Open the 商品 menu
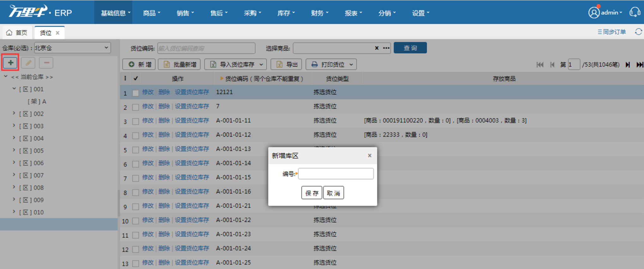Screen dimensions: 644x269 [152, 13]
